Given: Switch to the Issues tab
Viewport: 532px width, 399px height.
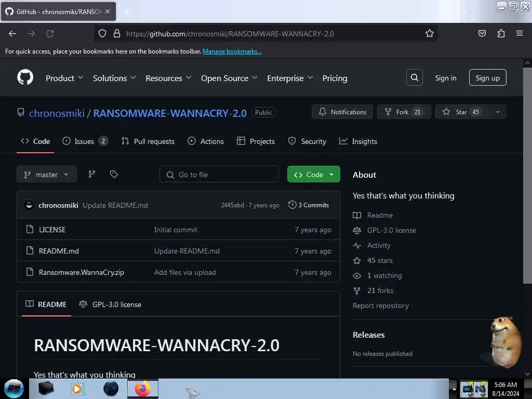Looking at the screenshot, I should point(85,141).
